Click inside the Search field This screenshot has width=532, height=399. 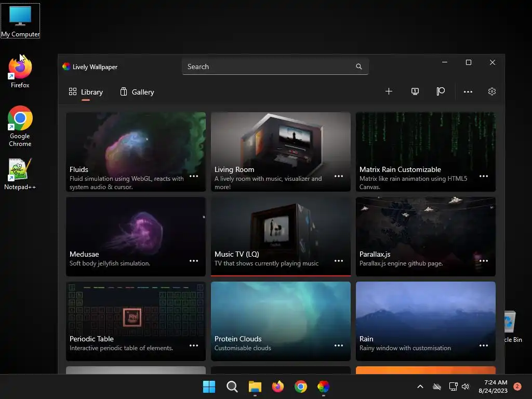point(275,66)
